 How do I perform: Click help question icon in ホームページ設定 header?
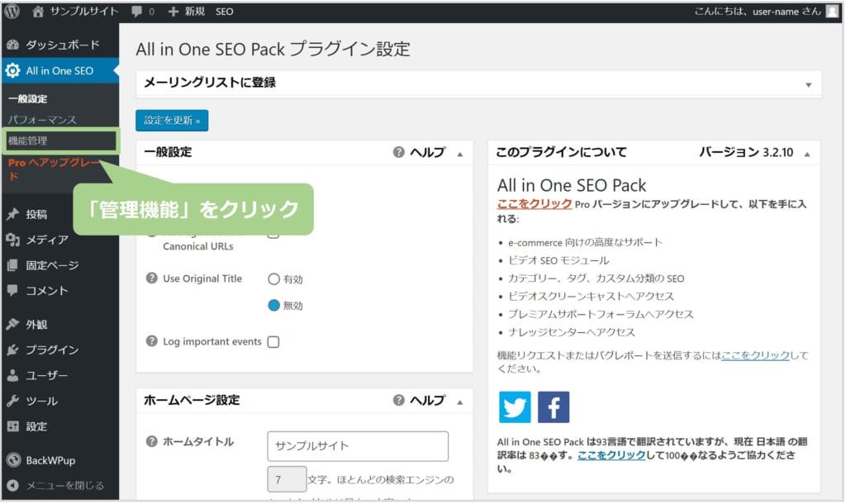tap(399, 400)
